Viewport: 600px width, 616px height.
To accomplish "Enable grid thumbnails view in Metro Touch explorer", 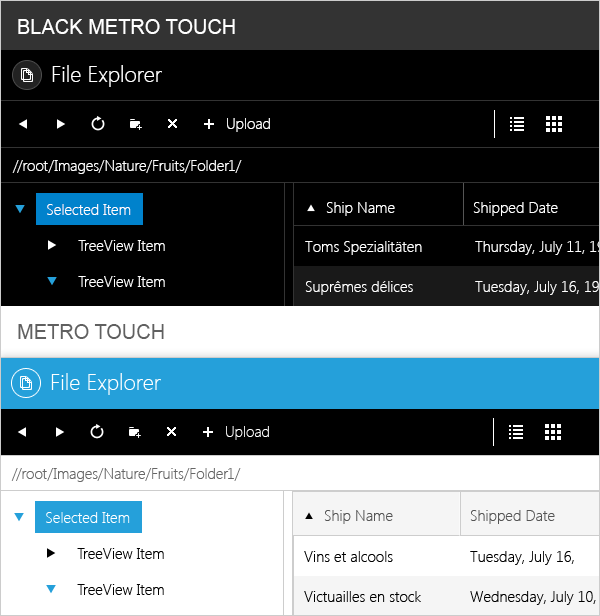I will coord(554,432).
